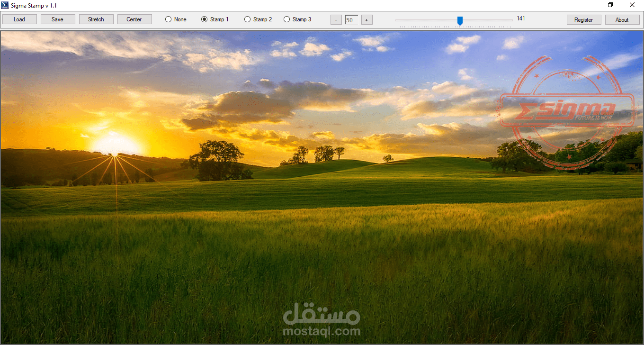This screenshot has width=644, height=345.
Task: Center the stamp with Center button
Action: [134, 19]
